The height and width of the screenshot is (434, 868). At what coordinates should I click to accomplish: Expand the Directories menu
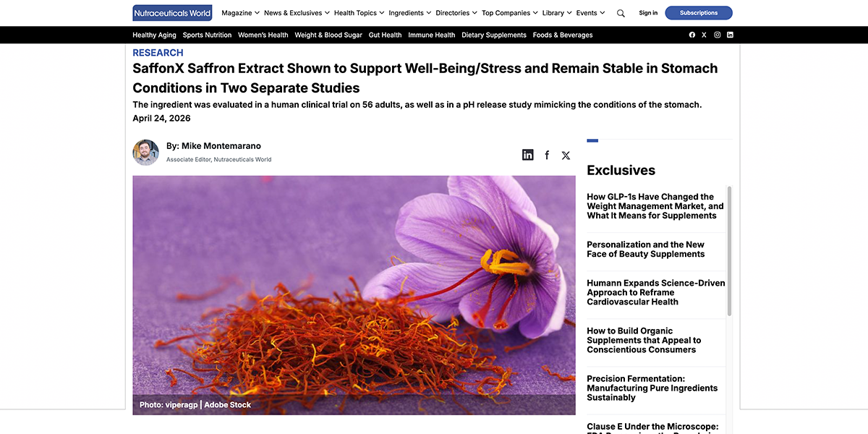[456, 13]
